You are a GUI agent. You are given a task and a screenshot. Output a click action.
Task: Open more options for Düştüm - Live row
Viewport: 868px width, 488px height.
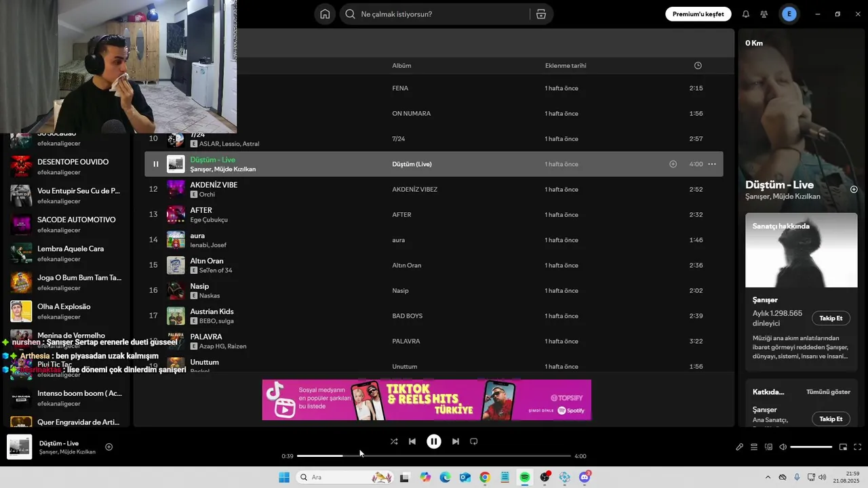pos(712,164)
